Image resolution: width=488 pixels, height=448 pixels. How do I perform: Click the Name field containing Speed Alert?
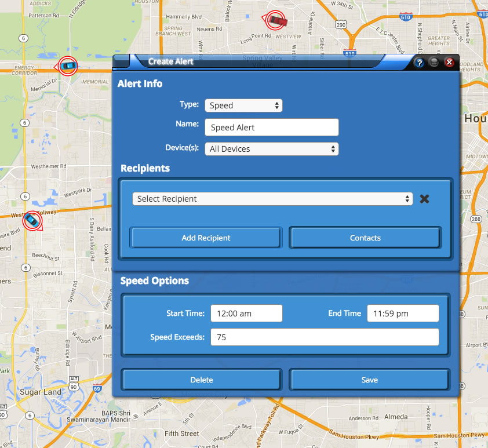pyautogui.click(x=271, y=128)
